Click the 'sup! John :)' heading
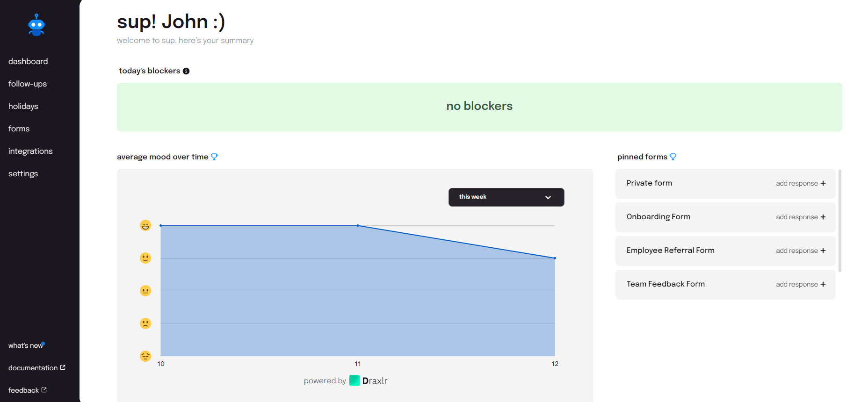 (x=171, y=22)
